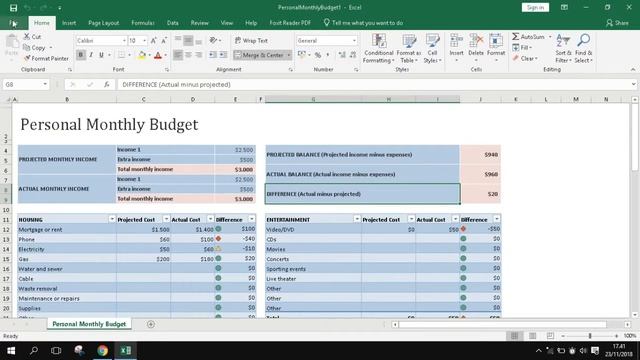Switch to the Page Layout tab
Screen dimensions: 640x360
pyautogui.click(x=104, y=23)
